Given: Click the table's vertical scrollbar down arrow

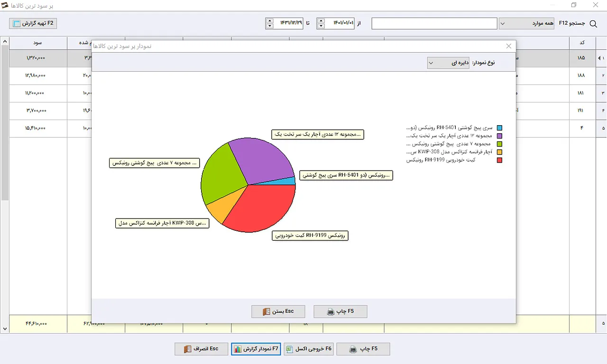Looking at the screenshot, I should coord(5,328).
